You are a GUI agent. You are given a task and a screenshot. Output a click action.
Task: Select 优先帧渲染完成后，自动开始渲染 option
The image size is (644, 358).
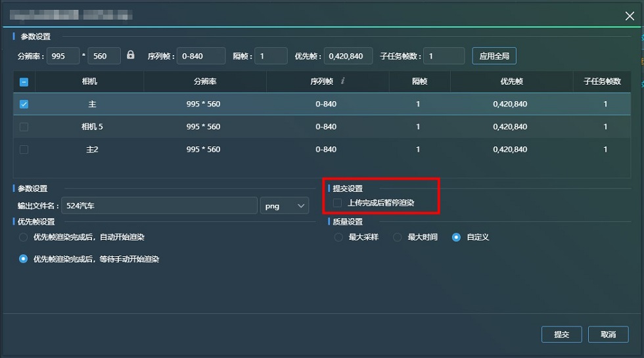click(x=24, y=236)
